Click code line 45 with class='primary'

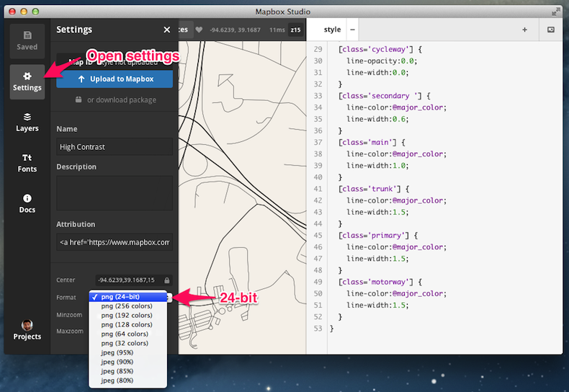[378, 235]
